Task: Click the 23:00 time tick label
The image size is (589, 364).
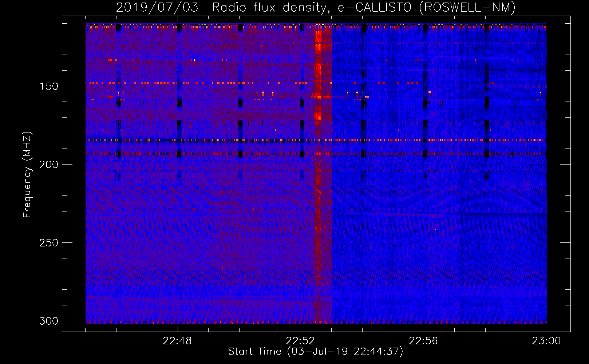Action: (x=546, y=341)
